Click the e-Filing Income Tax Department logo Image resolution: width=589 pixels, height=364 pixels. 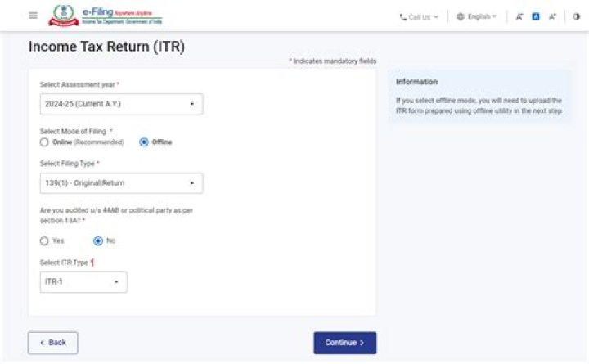(107, 16)
